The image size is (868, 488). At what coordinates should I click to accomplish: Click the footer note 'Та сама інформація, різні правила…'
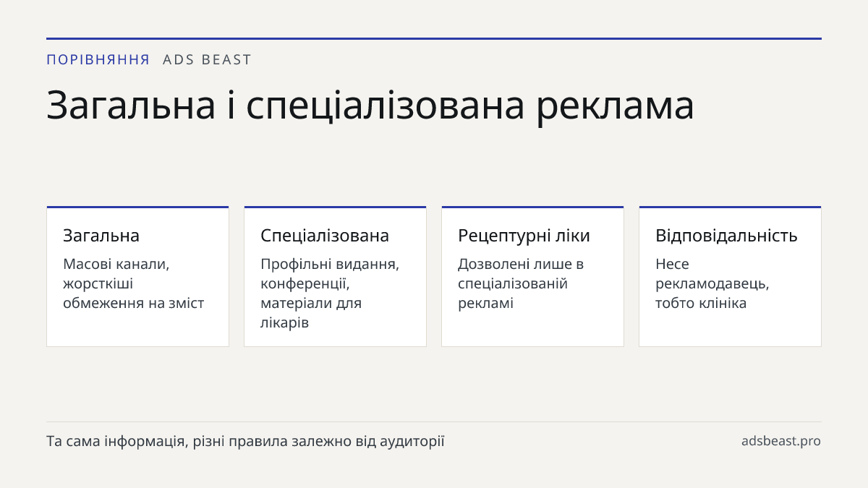(245, 441)
